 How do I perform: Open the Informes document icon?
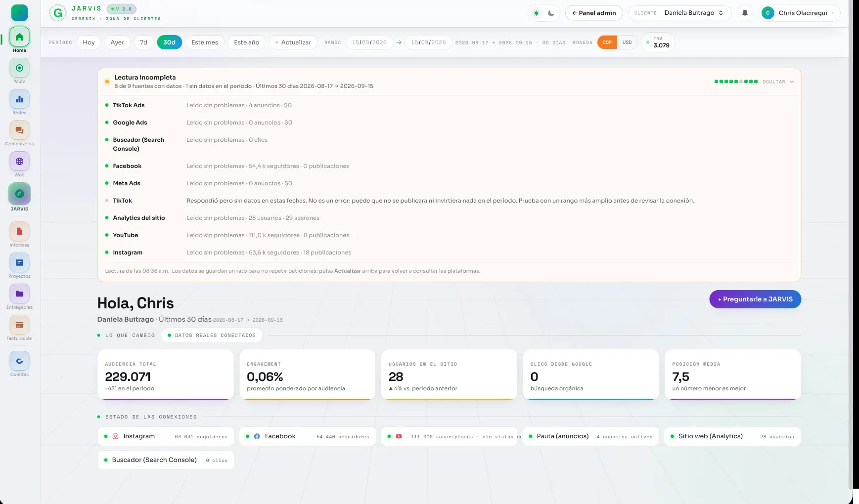19,232
